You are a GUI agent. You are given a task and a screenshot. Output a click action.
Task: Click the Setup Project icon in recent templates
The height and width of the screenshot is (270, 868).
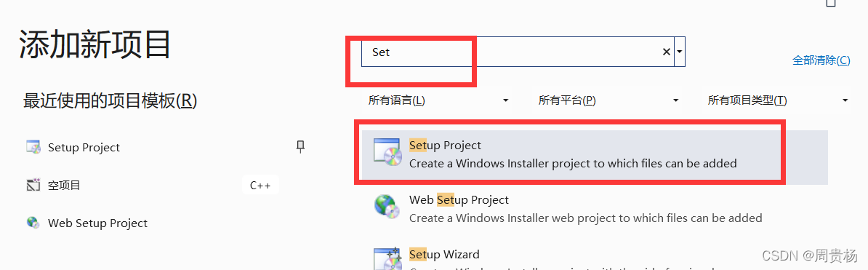pos(33,148)
